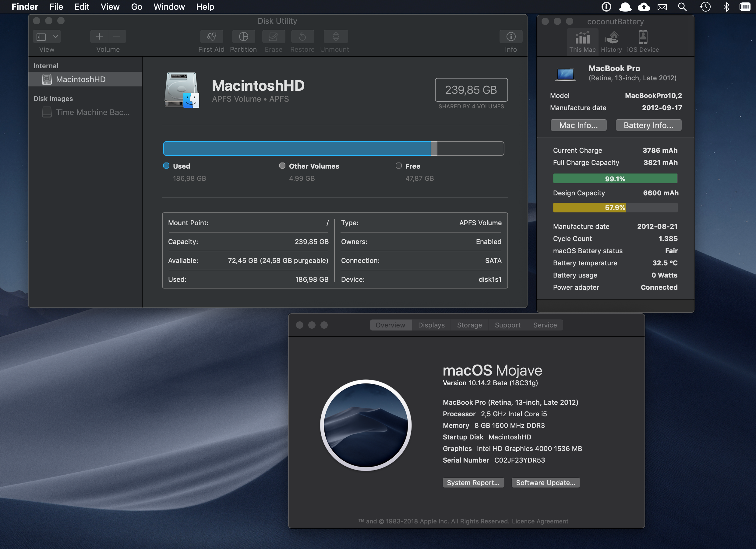Click Software Update... button
This screenshot has width=756, height=549.
pos(545,482)
